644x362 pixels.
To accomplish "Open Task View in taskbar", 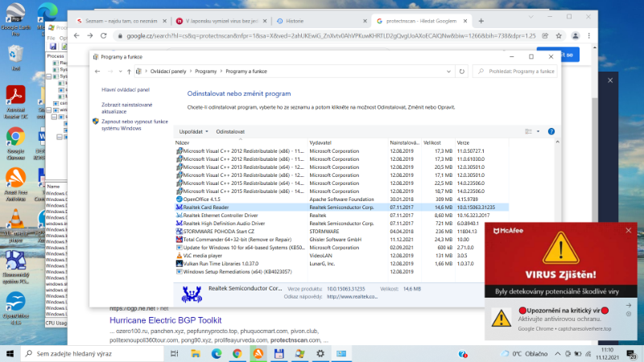I will pos(175,353).
